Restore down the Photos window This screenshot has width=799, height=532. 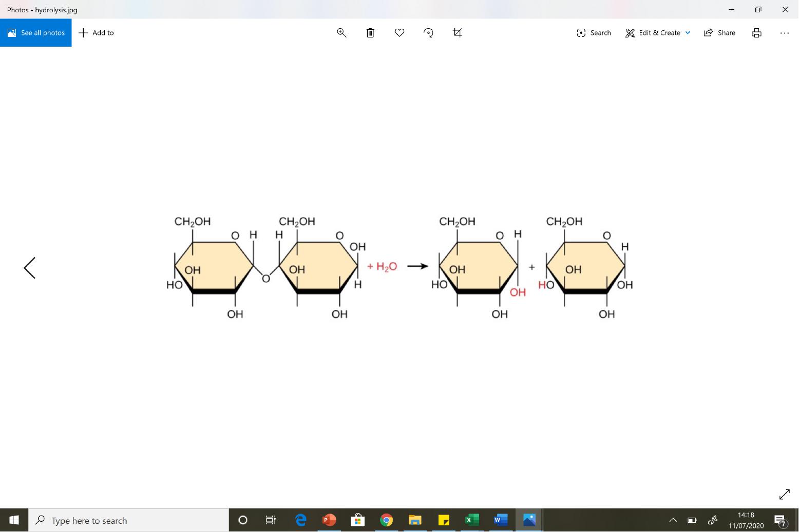pyautogui.click(x=758, y=9)
